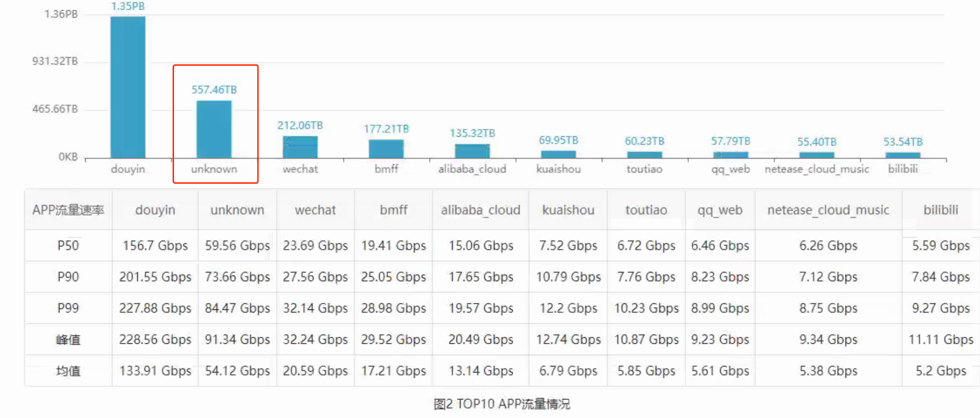Click the toutiao column header in table
Screen dimensions: 980x418
pyautogui.click(x=646, y=210)
